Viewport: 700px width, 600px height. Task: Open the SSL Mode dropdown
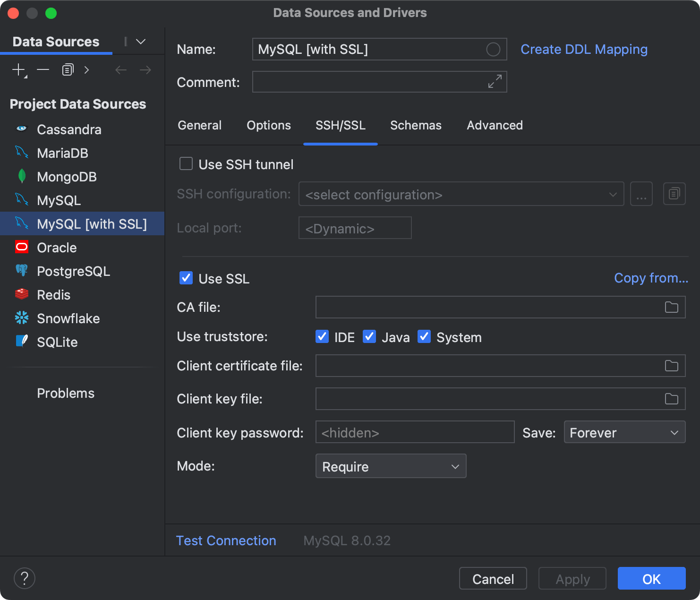pyautogui.click(x=391, y=466)
